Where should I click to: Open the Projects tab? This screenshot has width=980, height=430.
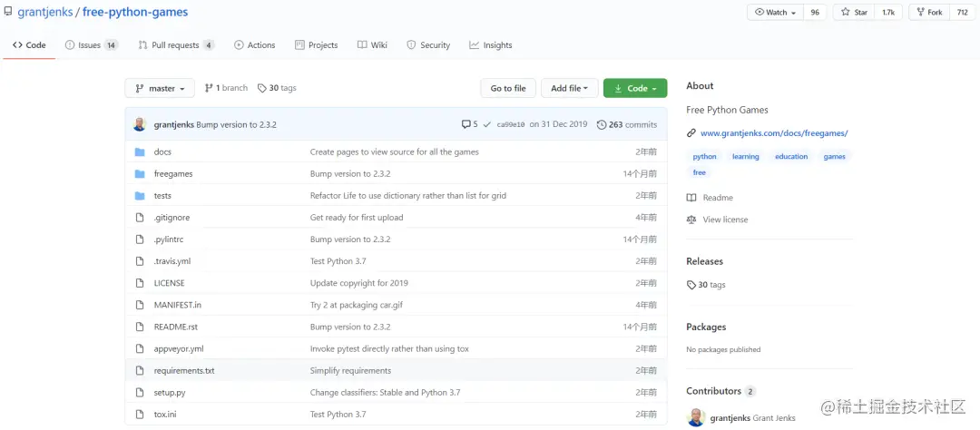tap(317, 45)
